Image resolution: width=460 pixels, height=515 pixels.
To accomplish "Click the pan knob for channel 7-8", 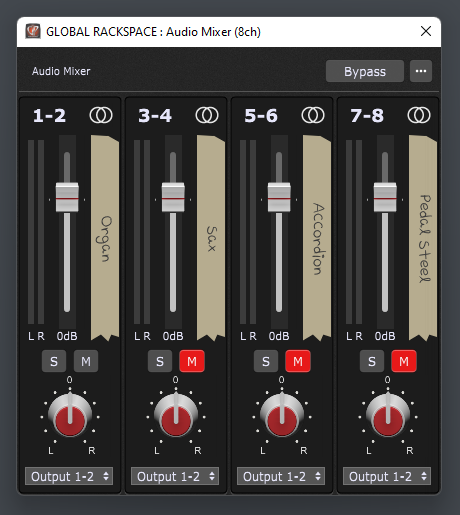I will click(388, 415).
